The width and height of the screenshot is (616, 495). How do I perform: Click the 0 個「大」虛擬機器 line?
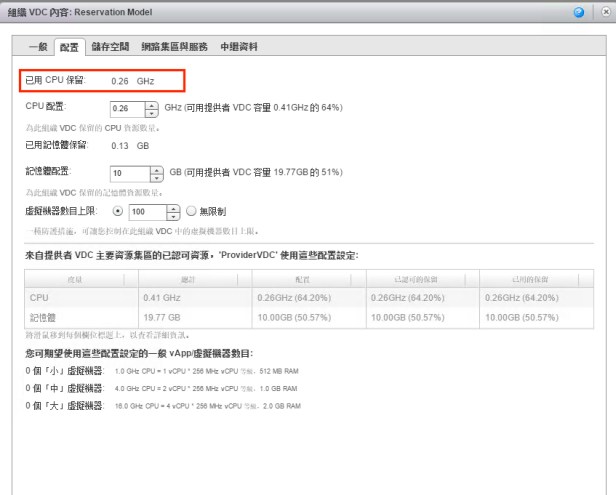tap(163, 405)
